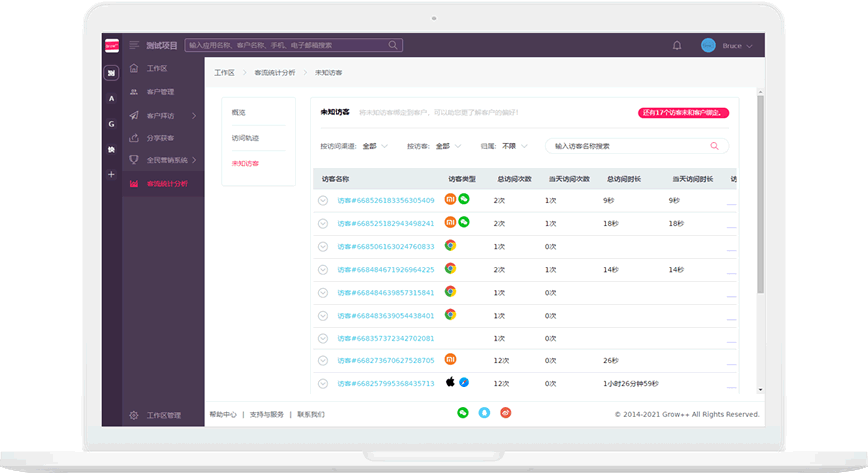Open visitor link #668484671926964225
The image size is (868, 473).
385,269
